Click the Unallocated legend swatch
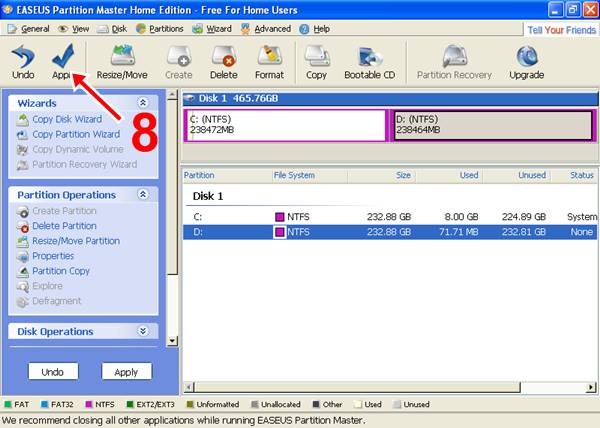This screenshot has width=600, height=428. [x=254, y=404]
